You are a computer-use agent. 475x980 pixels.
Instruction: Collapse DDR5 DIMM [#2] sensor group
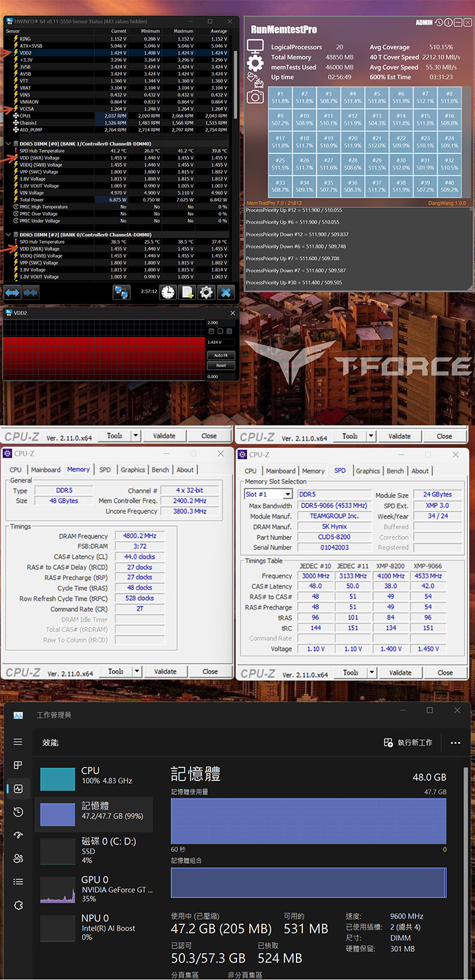(x=8, y=235)
